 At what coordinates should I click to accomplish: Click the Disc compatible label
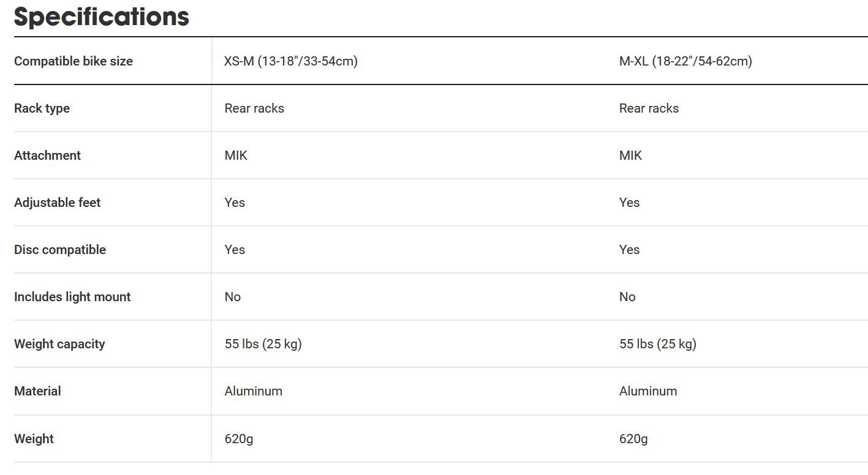click(x=60, y=250)
